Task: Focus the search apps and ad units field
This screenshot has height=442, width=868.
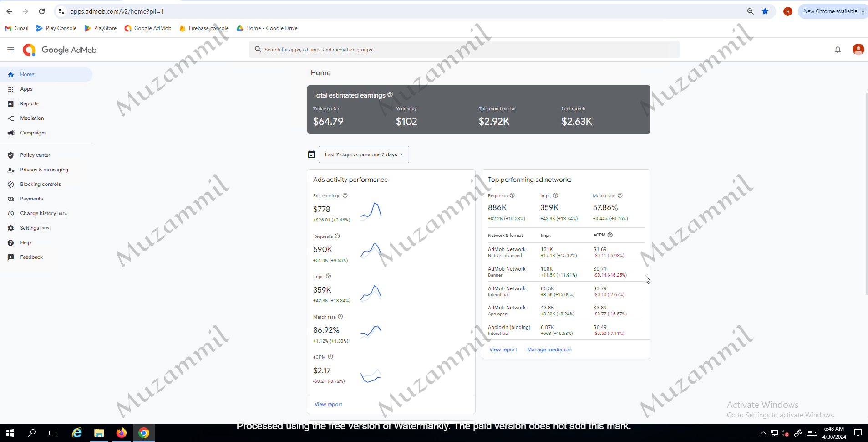Action: click(464, 50)
